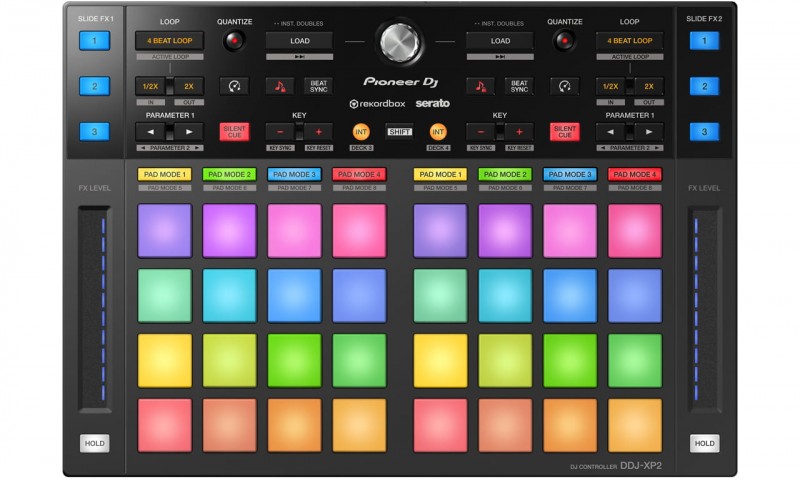
Task: Select red Pad Mode 4 on right deck
Action: pyautogui.click(x=634, y=174)
